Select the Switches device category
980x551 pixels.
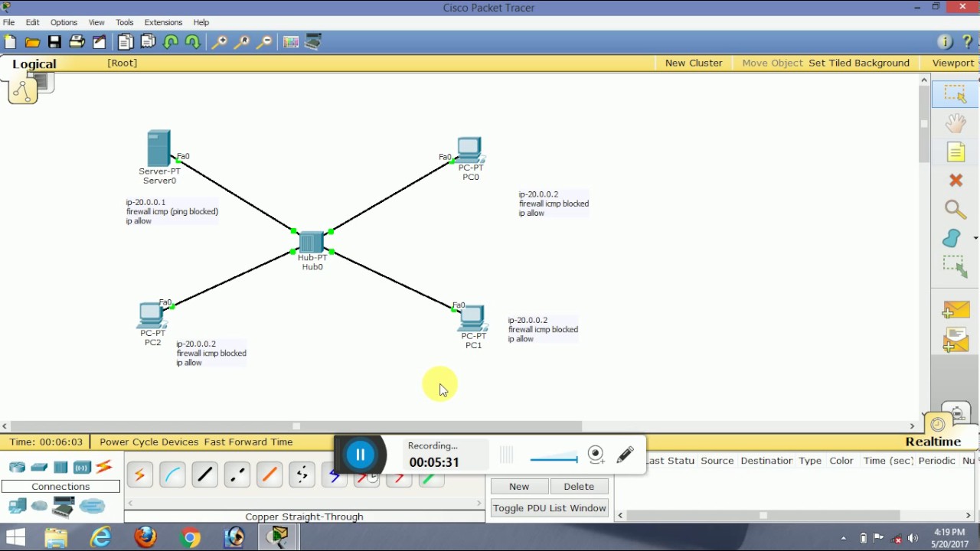[x=39, y=467]
